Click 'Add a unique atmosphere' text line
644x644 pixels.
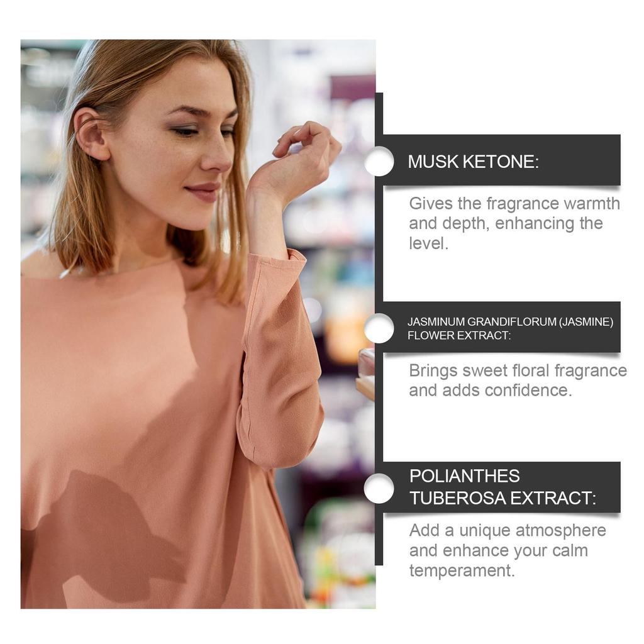pyautogui.click(x=508, y=530)
